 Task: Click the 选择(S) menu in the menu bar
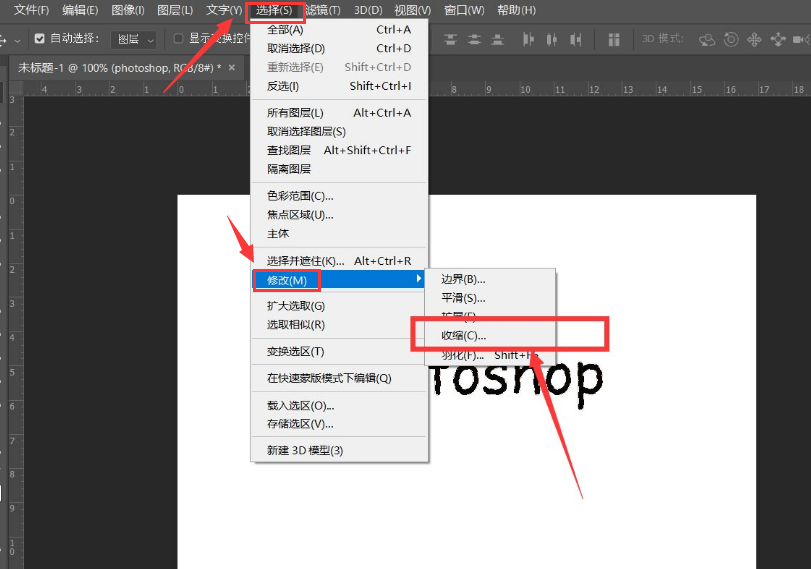point(274,10)
